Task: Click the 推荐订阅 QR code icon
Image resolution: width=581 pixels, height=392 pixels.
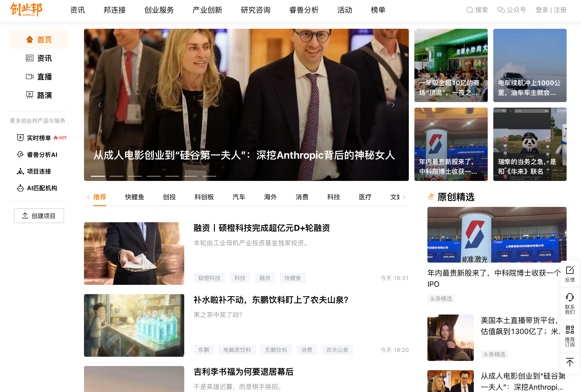Action: pyautogui.click(x=570, y=330)
